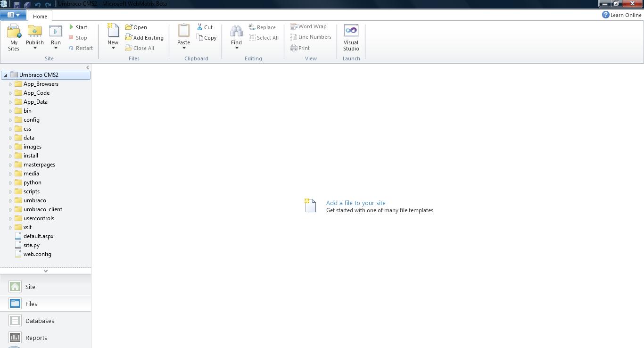Image resolution: width=644 pixels, height=348 pixels.
Task: Click the Replace button
Action: click(262, 27)
